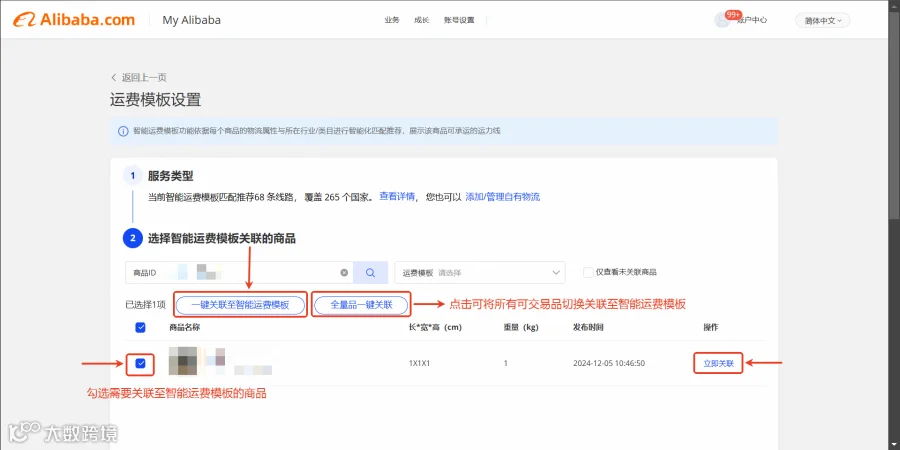The image size is (900, 450).
Task: Click the 立即关联 link in the row
Action: coord(719,363)
